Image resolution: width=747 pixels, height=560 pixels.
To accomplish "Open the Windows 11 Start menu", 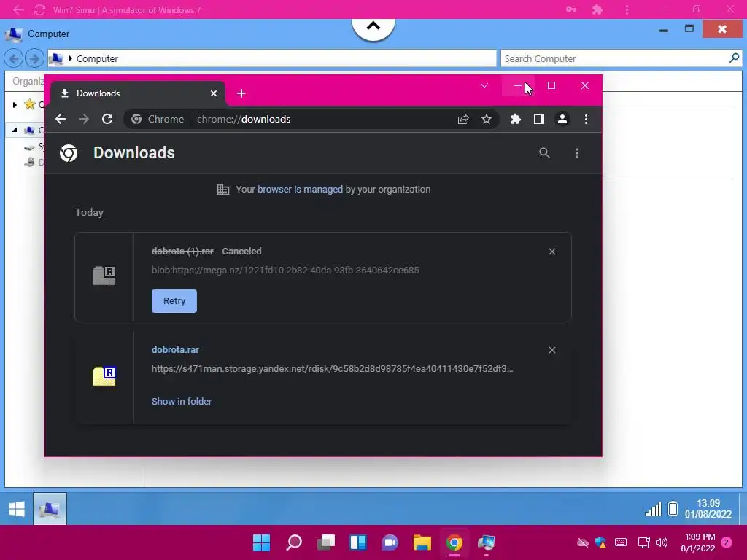I will tap(261, 542).
